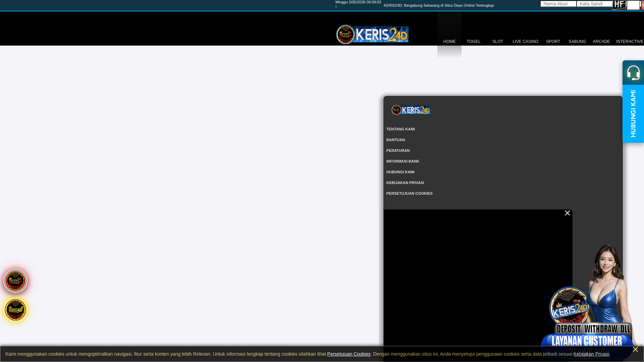Click the captcha entry box
This screenshot has width=644, height=362.
[633, 5]
